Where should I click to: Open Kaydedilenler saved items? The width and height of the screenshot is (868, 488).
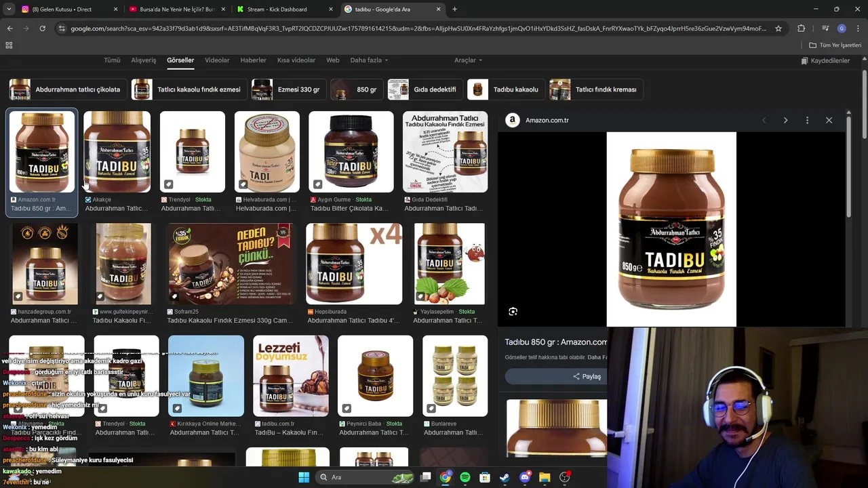(825, 61)
